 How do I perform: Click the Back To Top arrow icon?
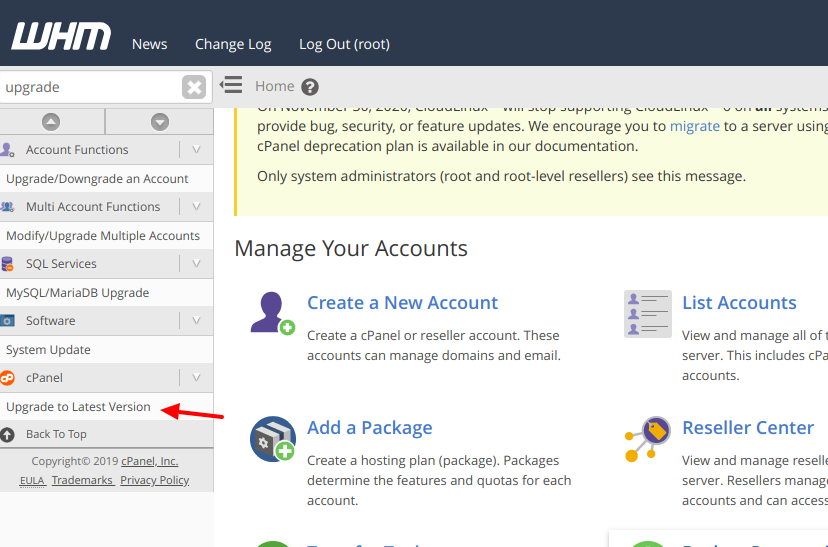point(7,435)
